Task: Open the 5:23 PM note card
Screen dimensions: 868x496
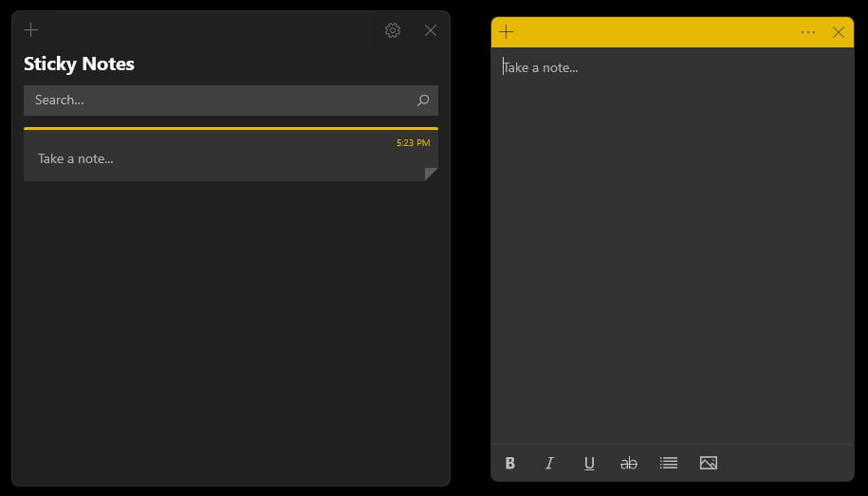Action: point(231,154)
